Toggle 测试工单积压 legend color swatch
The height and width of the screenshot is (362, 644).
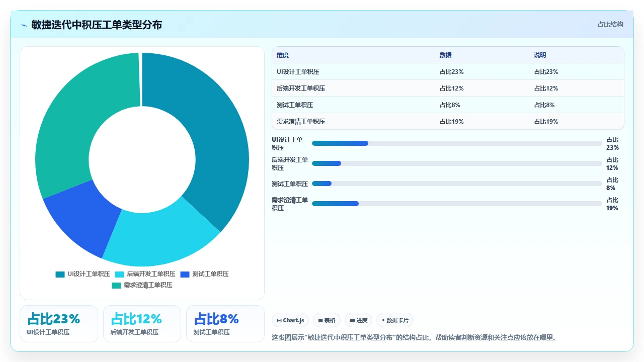tap(185, 274)
